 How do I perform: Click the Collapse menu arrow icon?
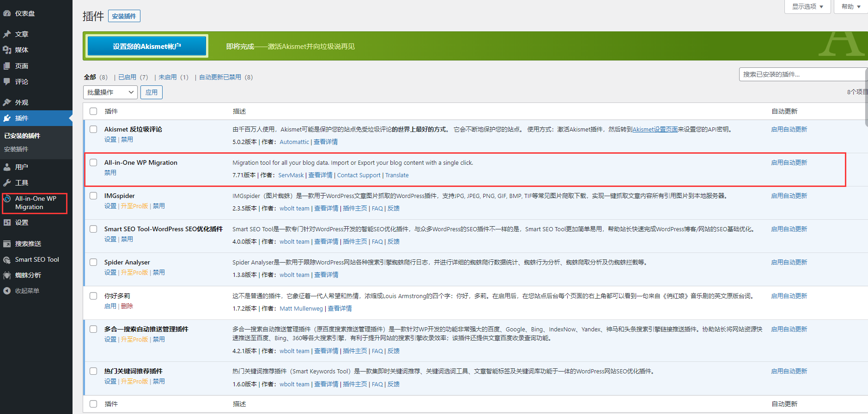[7, 291]
